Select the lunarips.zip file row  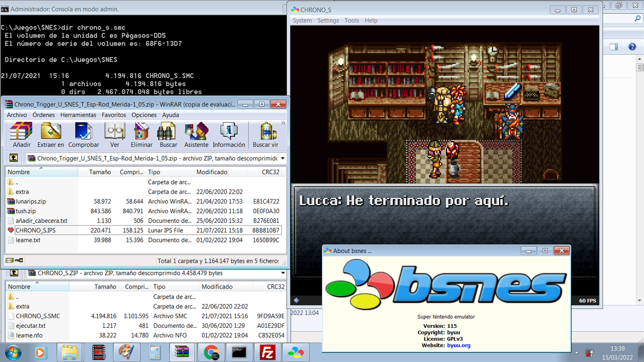[144, 201]
